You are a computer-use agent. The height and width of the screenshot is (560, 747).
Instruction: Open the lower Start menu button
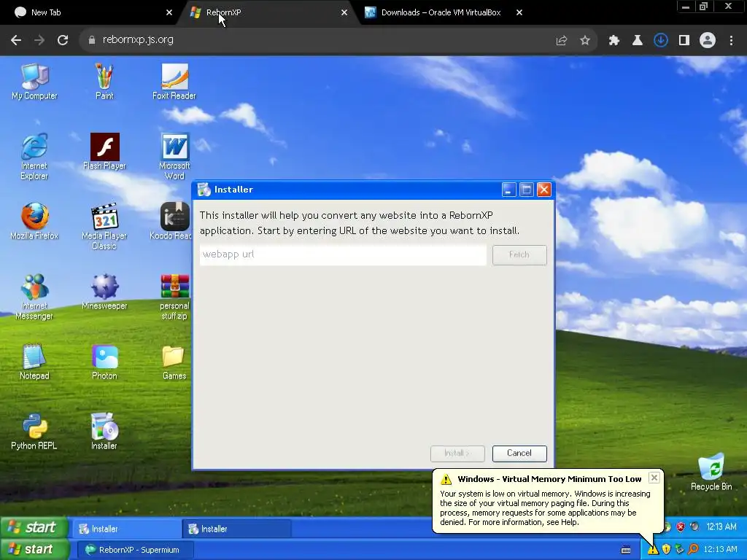[x=34, y=550]
